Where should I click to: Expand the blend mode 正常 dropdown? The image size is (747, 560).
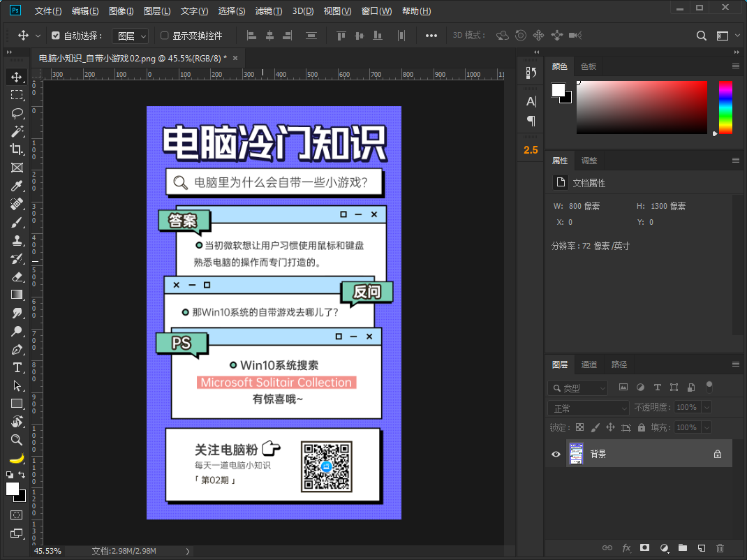coord(589,408)
